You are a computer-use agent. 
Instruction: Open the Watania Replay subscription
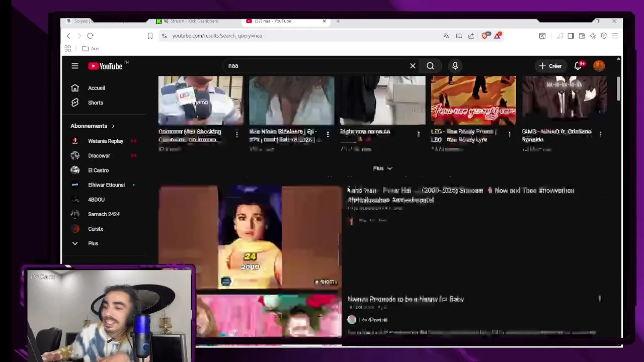pyautogui.click(x=105, y=141)
